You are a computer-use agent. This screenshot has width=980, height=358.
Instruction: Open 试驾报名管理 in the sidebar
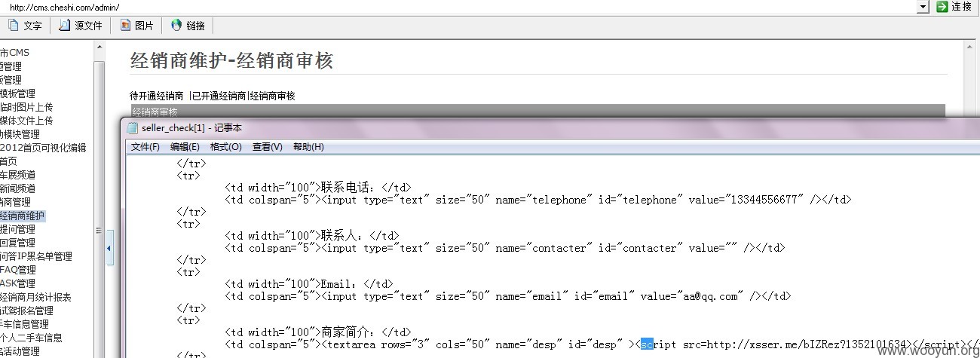tap(26, 311)
